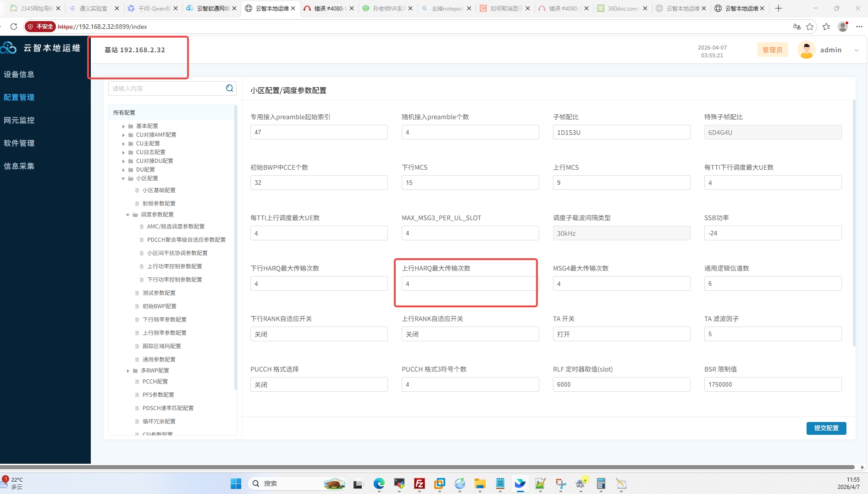
Task: Open the PUCCH 格式选择 dropdown
Action: [319, 384]
